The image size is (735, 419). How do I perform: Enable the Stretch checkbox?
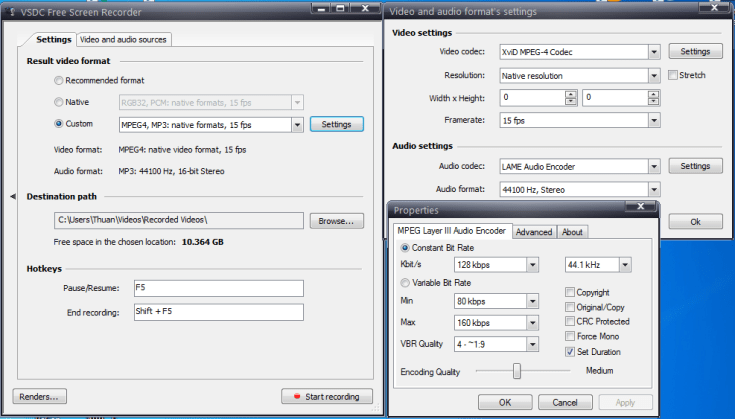tap(673, 76)
